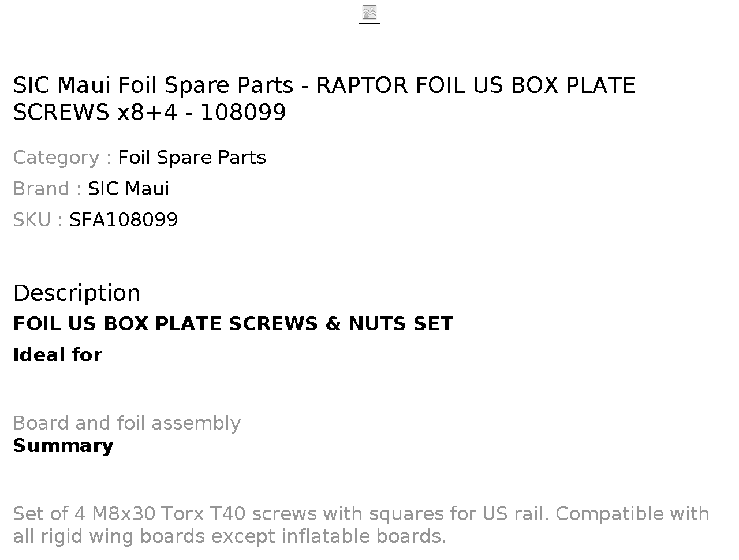Click the horizontal divider above Description

369,268
